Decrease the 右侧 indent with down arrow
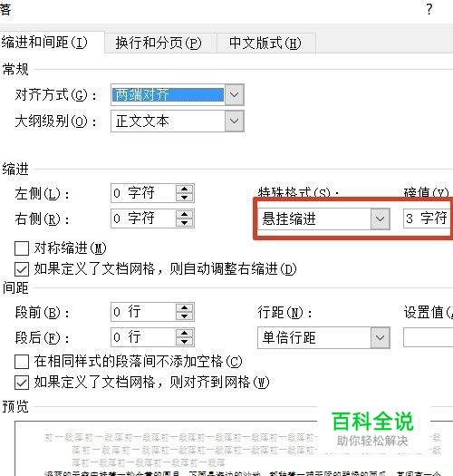453x476 pixels. click(x=184, y=222)
